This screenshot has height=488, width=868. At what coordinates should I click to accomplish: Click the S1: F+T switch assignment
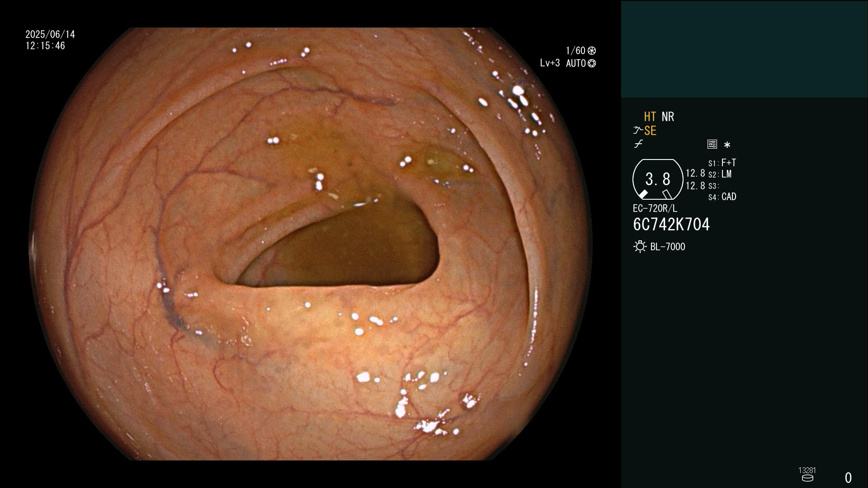722,163
